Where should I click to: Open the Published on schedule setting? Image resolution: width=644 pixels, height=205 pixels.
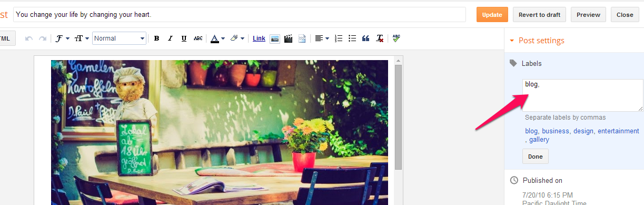tap(542, 180)
